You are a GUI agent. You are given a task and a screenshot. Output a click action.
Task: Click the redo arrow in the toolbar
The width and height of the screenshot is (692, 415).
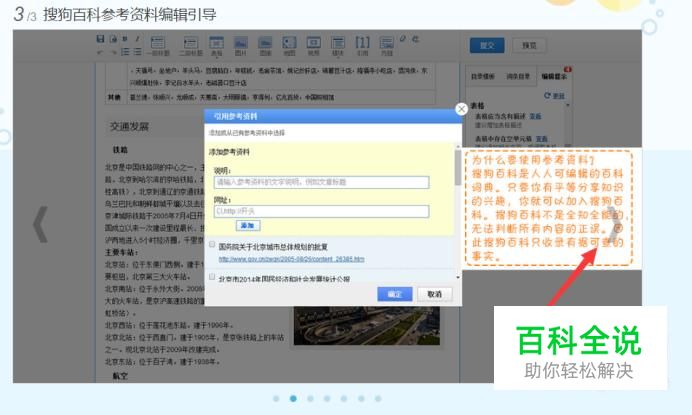(113, 52)
